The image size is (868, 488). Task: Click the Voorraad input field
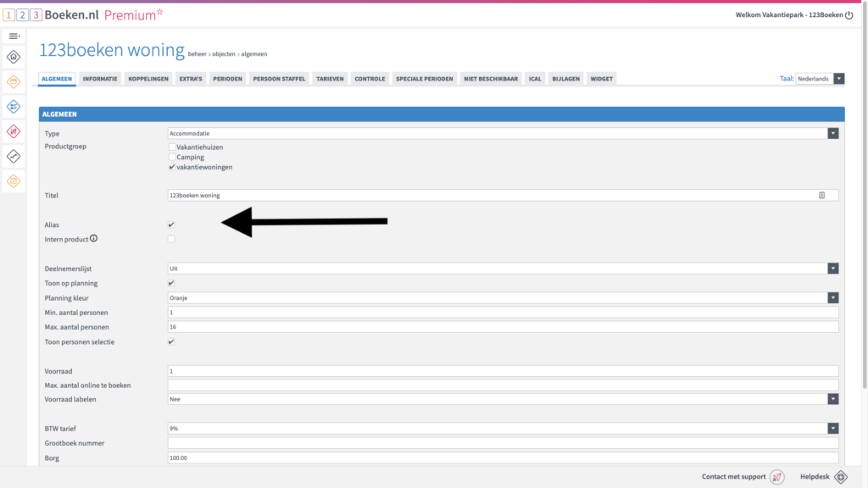coord(504,371)
